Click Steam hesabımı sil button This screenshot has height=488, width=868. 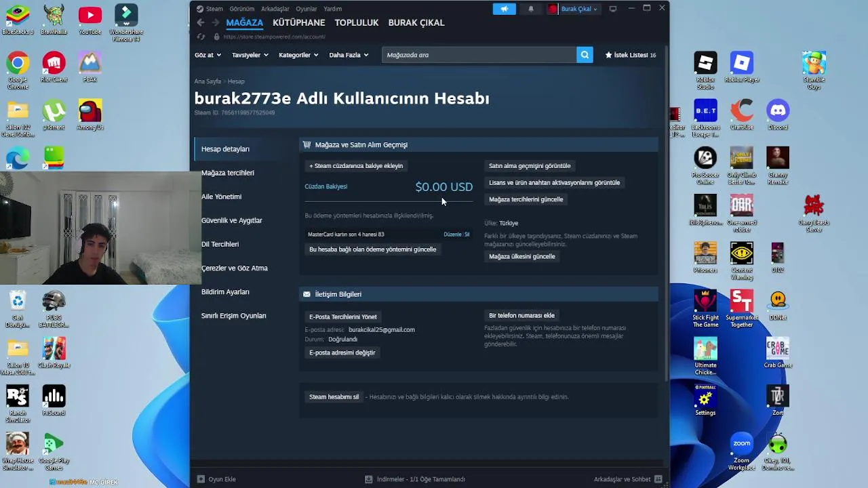point(334,396)
